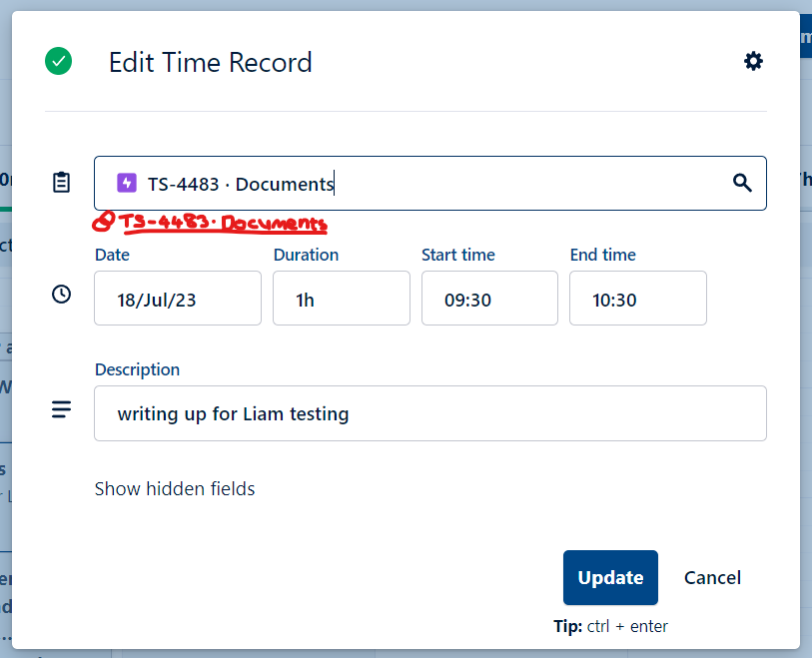Open the Date field showing 18/Jul/23
Viewport: 812px width, 658px height.
click(177, 299)
